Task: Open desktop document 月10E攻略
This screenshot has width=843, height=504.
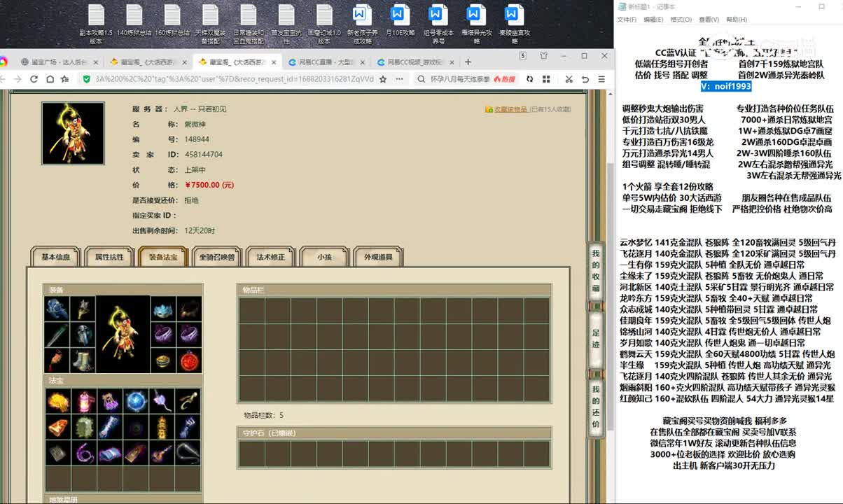Action: (x=400, y=20)
